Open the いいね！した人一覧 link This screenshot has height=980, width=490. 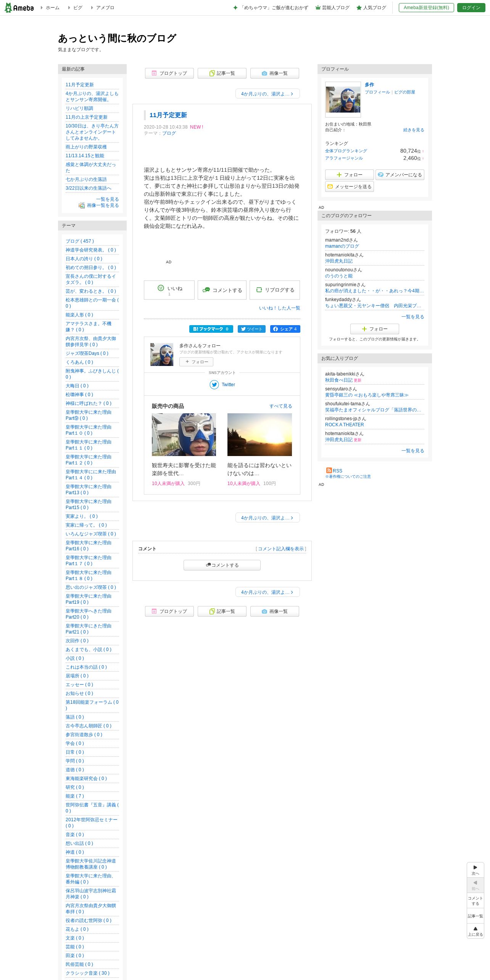[280, 308]
